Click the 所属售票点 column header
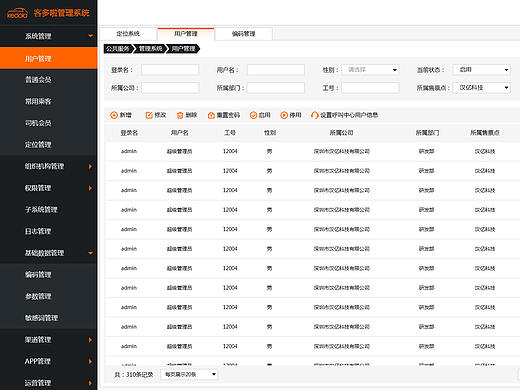Image resolution: width=520 pixels, height=390 pixels. tap(485, 133)
